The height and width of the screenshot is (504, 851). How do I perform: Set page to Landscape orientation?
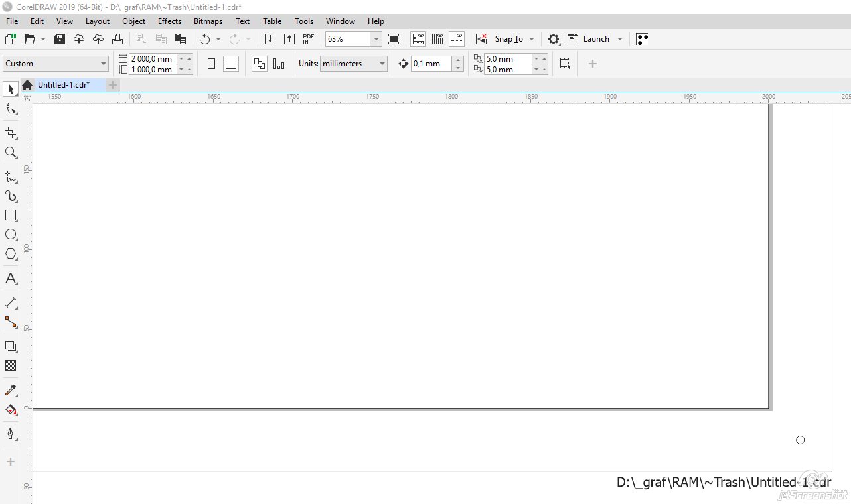tap(231, 64)
